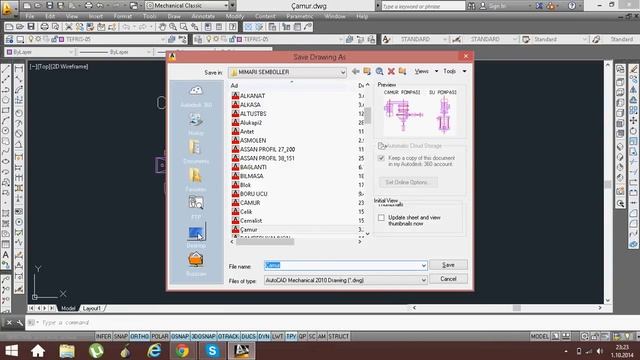Click the Help question mark toolbar icon

(233, 27)
